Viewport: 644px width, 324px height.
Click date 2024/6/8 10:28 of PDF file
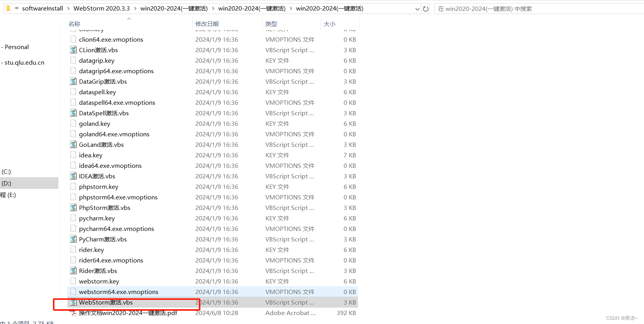(217, 313)
